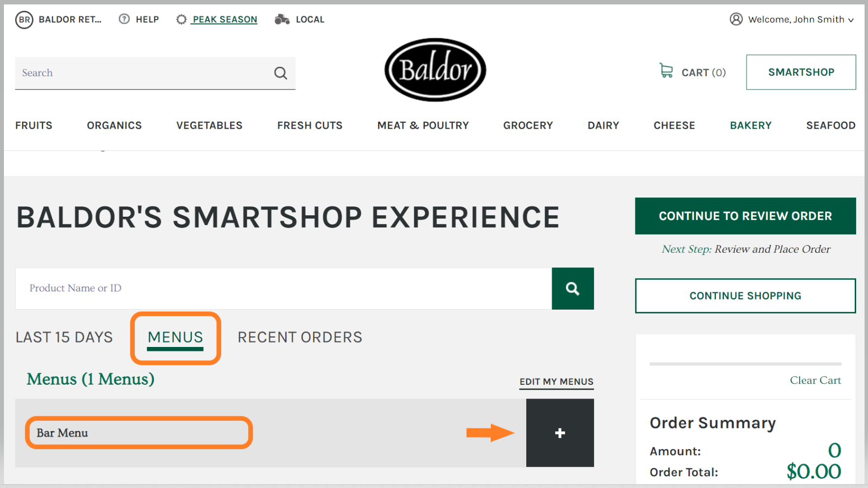Open the Welcome, John Smith dropdown
This screenshot has height=488, width=868.
click(800, 20)
